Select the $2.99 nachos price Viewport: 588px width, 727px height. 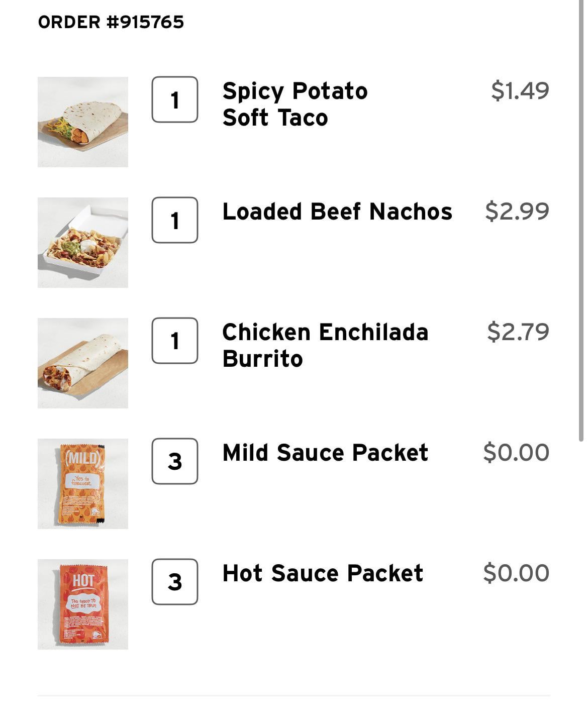click(517, 212)
